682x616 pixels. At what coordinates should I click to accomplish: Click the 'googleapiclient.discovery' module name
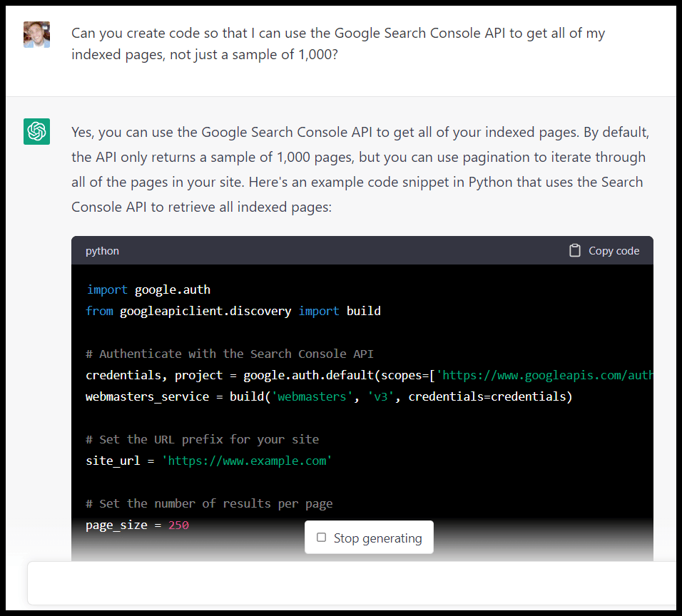pos(205,311)
